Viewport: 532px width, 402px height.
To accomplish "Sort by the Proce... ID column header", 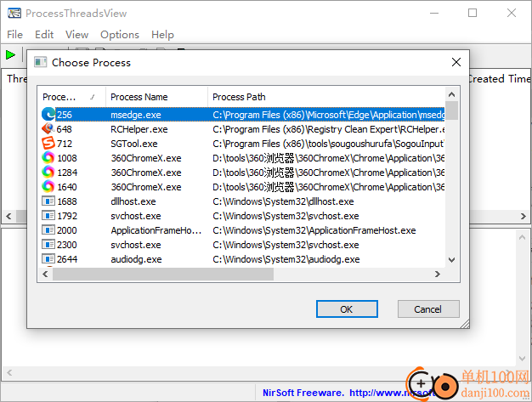I will pyautogui.click(x=71, y=97).
